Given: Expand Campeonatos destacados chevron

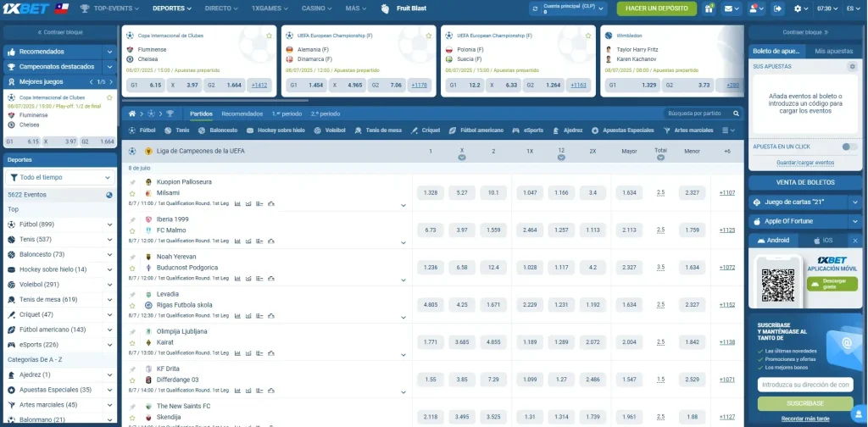Looking at the screenshot, I should 109,66.
